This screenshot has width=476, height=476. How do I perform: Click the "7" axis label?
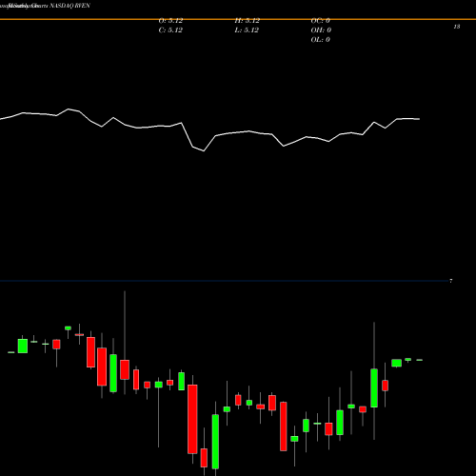coord(450,281)
